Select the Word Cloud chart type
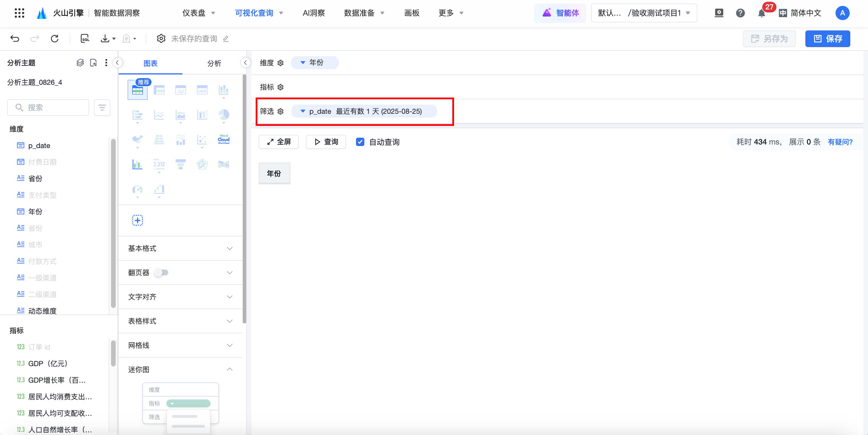 [223, 139]
